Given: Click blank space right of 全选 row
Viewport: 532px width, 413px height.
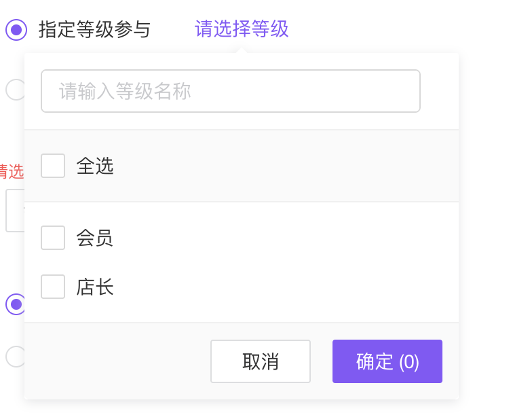Looking at the screenshot, I should pyautogui.click(x=285, y=166).
